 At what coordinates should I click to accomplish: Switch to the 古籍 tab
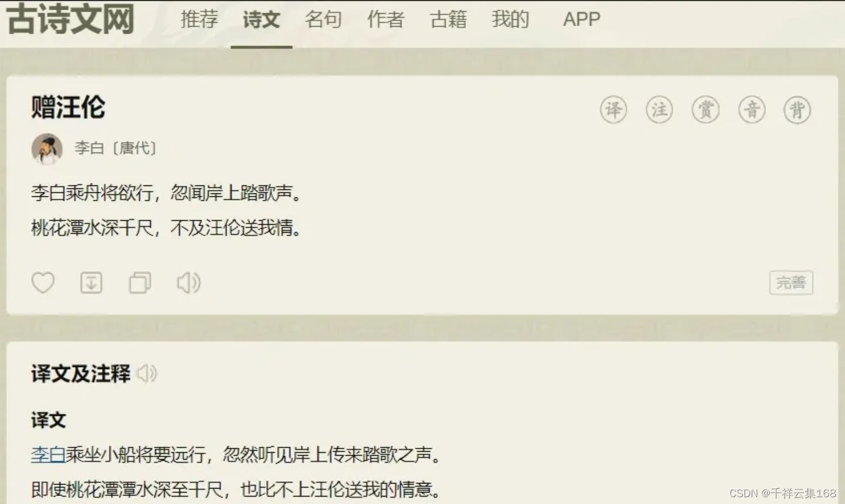448,19
